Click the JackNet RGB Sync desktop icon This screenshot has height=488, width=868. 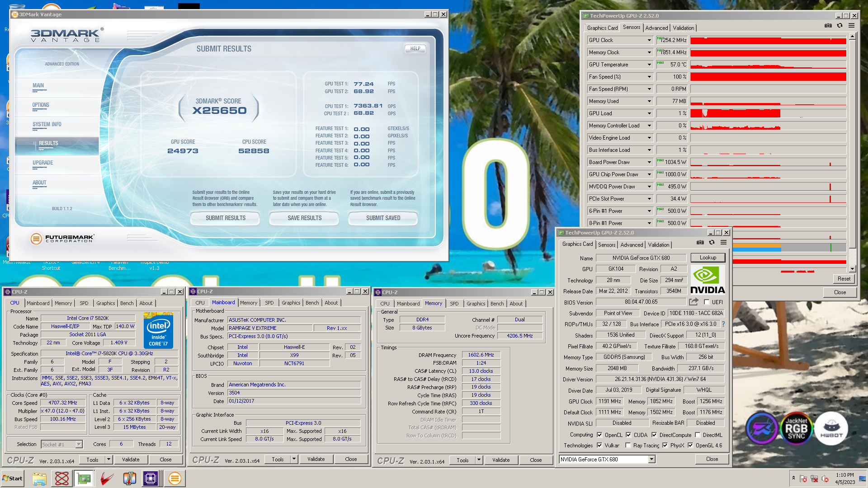[x=796, y=428]
